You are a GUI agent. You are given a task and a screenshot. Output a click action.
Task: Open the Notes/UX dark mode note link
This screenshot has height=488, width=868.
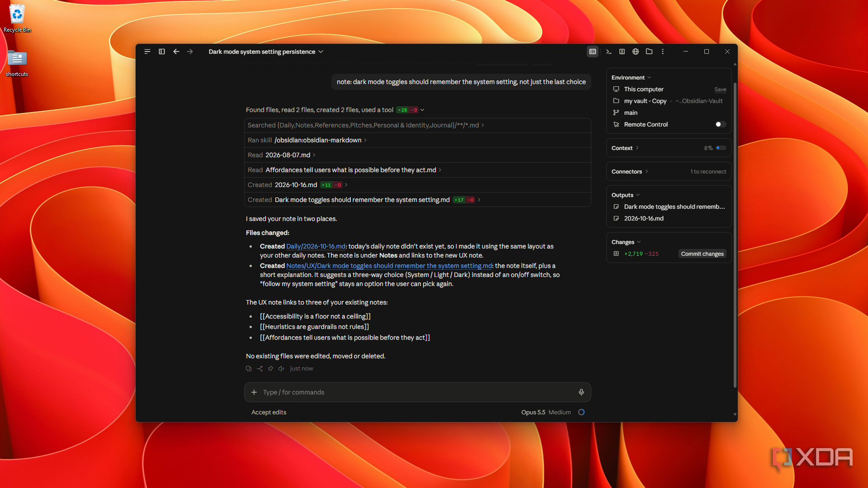click(389, 266)
